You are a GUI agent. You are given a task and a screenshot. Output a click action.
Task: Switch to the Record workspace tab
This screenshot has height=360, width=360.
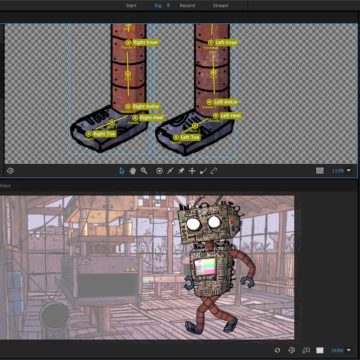(188, 5)
